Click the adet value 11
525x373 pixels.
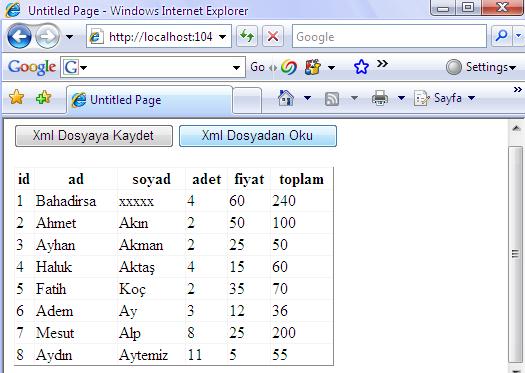(x=195, y=355)
